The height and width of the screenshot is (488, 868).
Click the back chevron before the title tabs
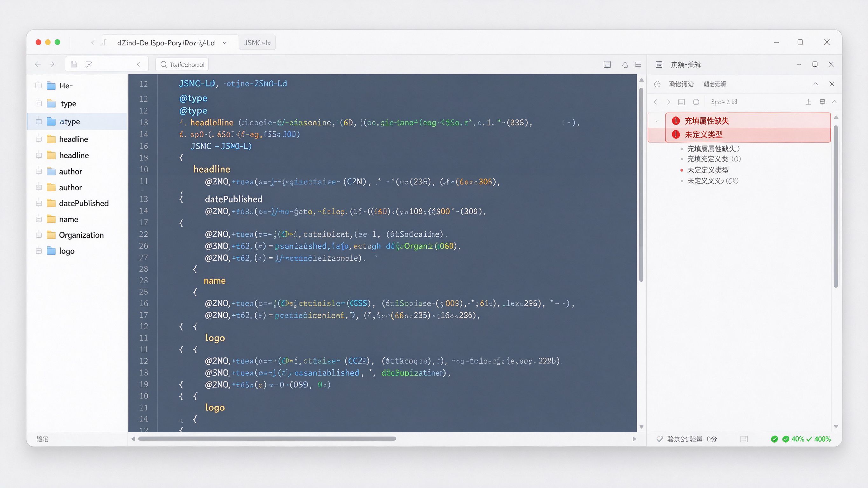[x=93, y=43]
